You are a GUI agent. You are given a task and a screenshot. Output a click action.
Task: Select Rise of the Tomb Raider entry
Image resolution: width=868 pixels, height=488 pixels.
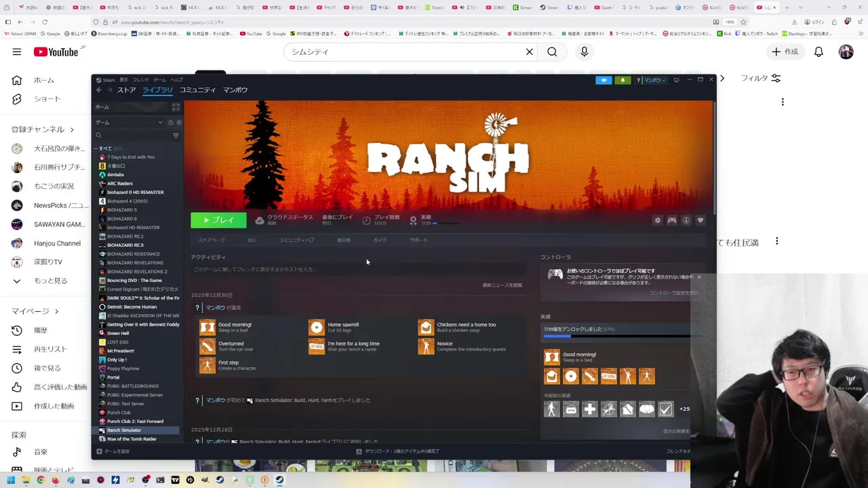(132, 439)
